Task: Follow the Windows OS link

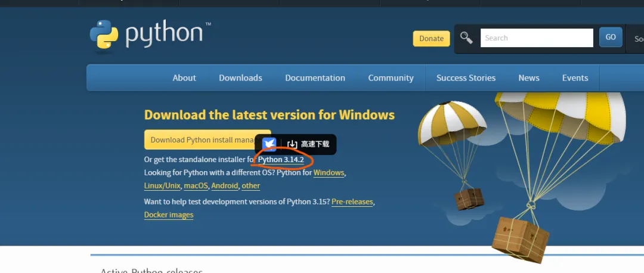Action: pyautogui.click(x=329, y=173)
